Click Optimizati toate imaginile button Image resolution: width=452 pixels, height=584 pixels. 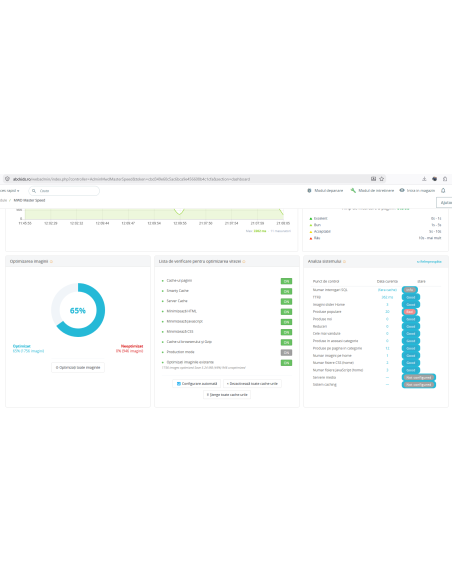pos(78,368)
